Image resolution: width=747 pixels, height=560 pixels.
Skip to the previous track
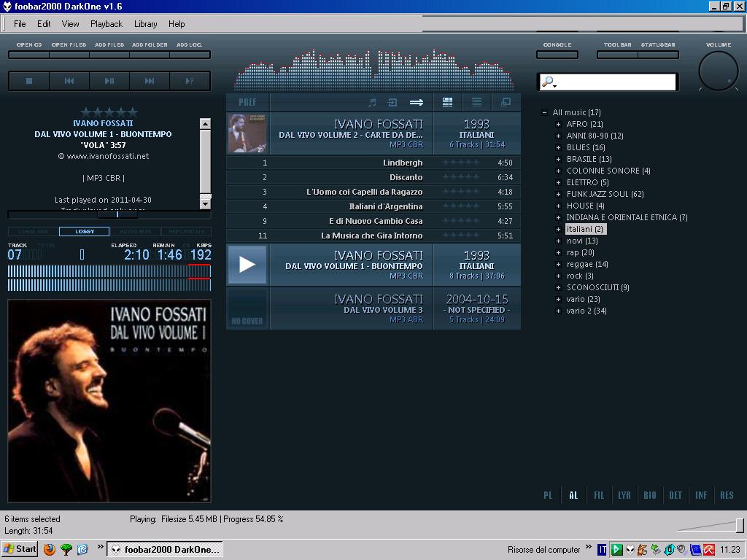coord(69,81)
